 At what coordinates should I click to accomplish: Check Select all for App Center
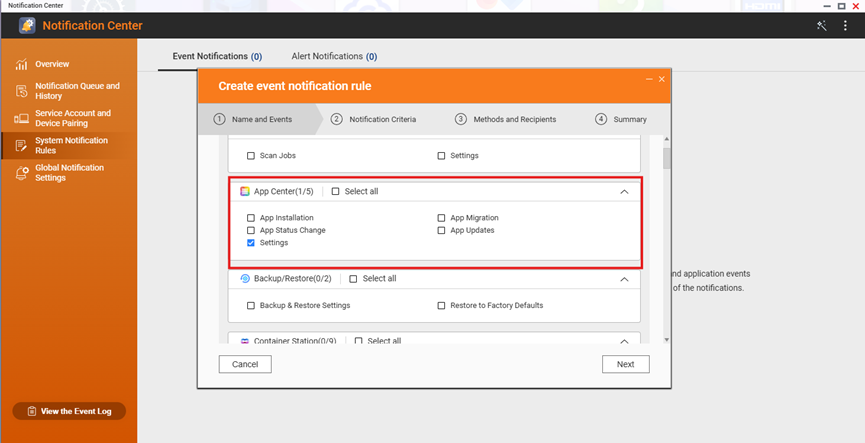coord(336,191)
